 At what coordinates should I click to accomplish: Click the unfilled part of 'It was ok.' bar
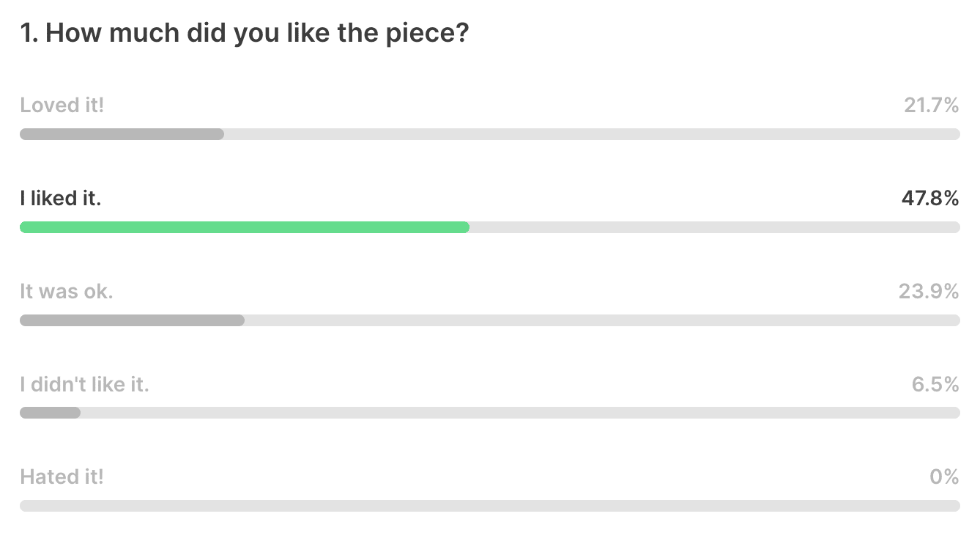(x=602, y=320)
